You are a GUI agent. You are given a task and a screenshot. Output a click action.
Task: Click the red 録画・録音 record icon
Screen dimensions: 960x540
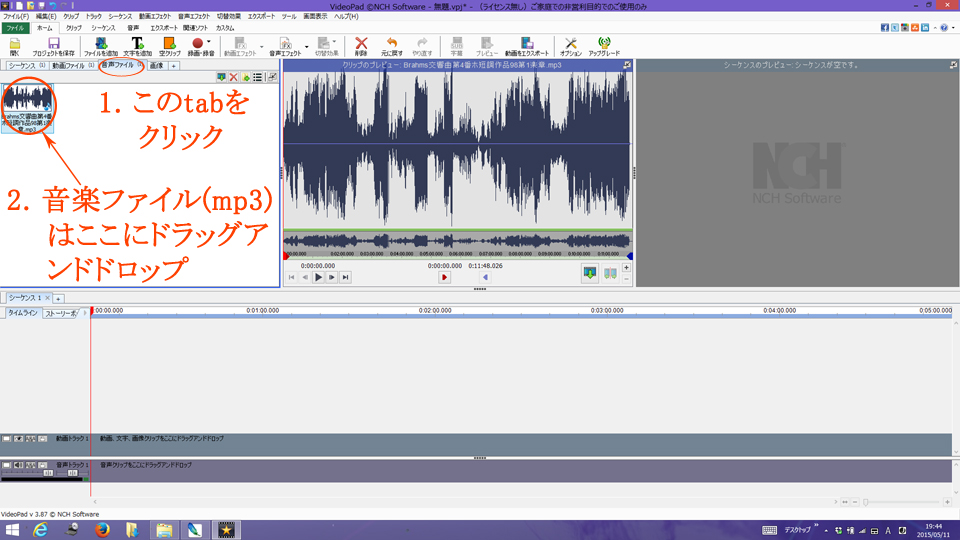tap(197, 43)
